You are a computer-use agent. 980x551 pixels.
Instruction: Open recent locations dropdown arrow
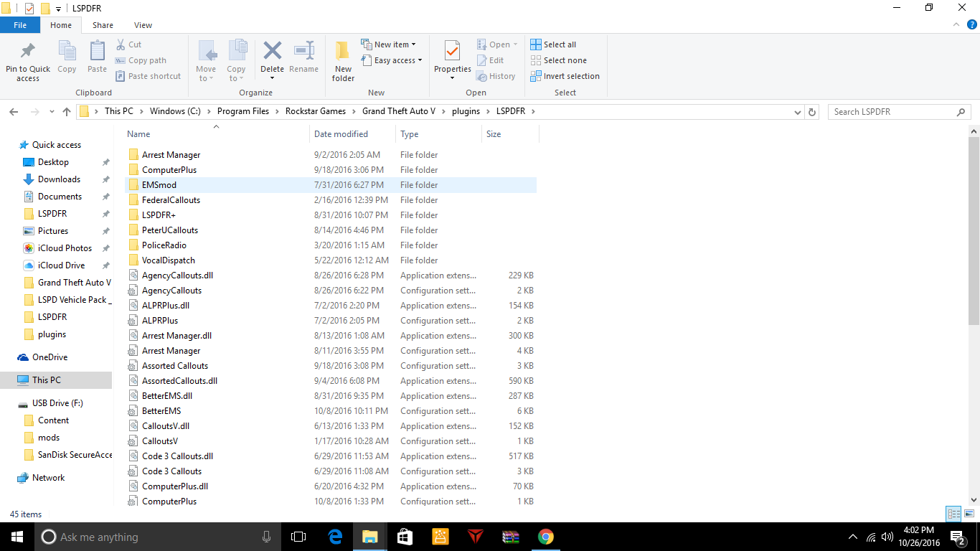(x=52, y=112)
